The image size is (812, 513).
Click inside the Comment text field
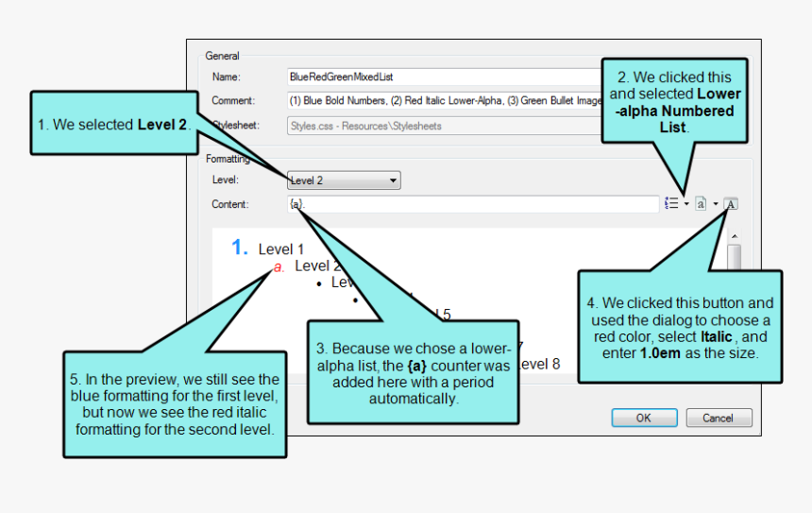tap(444, 100)
